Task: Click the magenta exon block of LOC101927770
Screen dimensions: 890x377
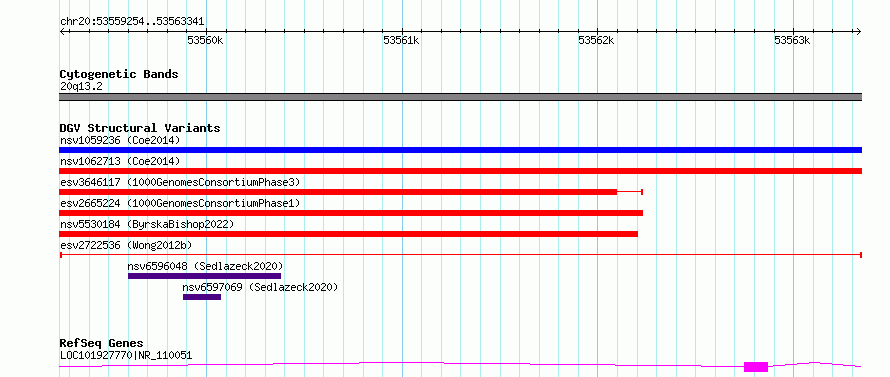Action: pyautogui.click(x=756, y=367)
